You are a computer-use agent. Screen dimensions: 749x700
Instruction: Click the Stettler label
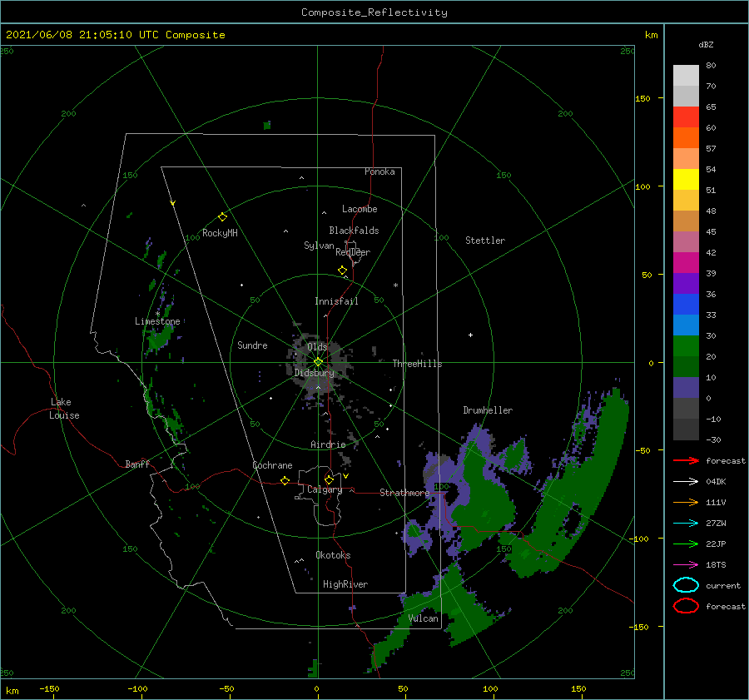(485, 241)
